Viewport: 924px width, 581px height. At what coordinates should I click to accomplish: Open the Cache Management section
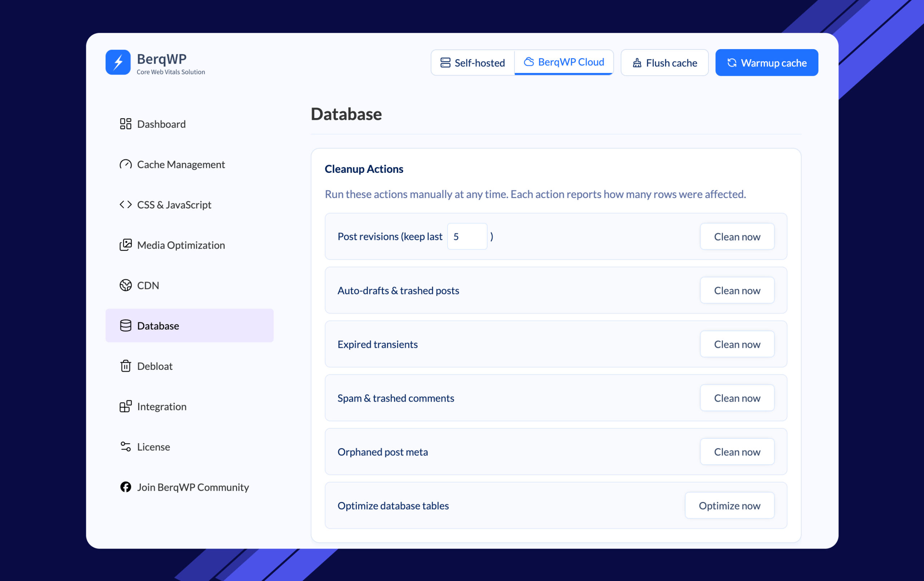pos(189,164)
